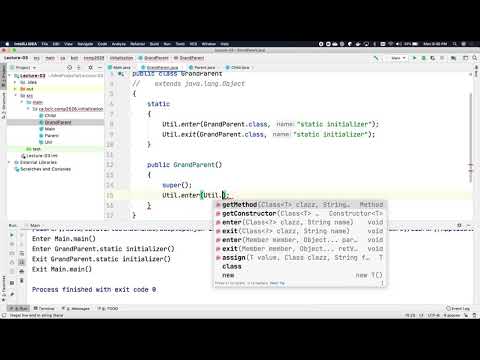Click trash clear-all icon in Run console
This screenshot has width=480, height=360.
tap(21, 281)
